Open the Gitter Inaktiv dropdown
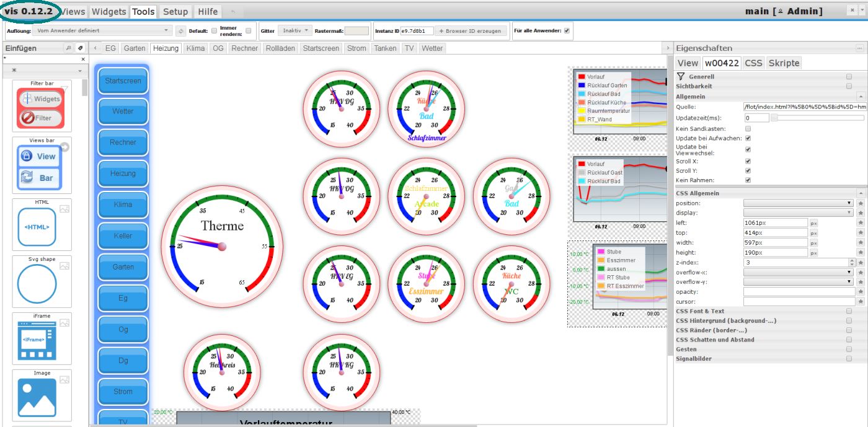 tap(295, 30)
